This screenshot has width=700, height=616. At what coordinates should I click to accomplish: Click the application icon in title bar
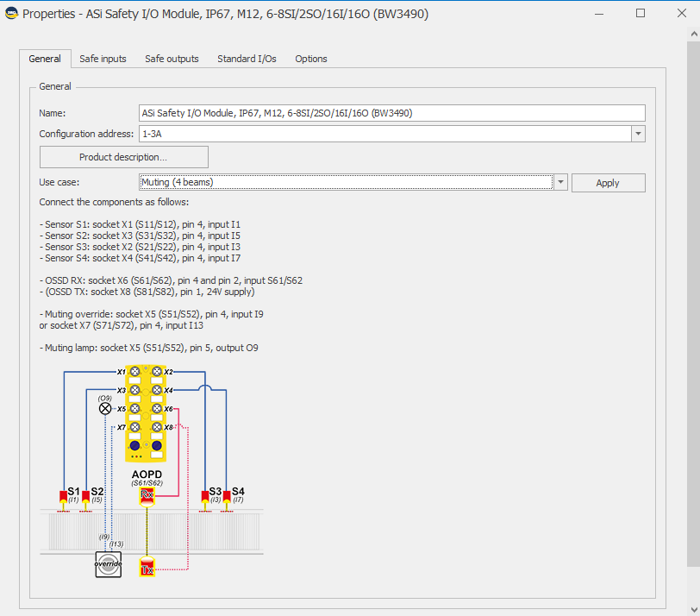(11, 14)
